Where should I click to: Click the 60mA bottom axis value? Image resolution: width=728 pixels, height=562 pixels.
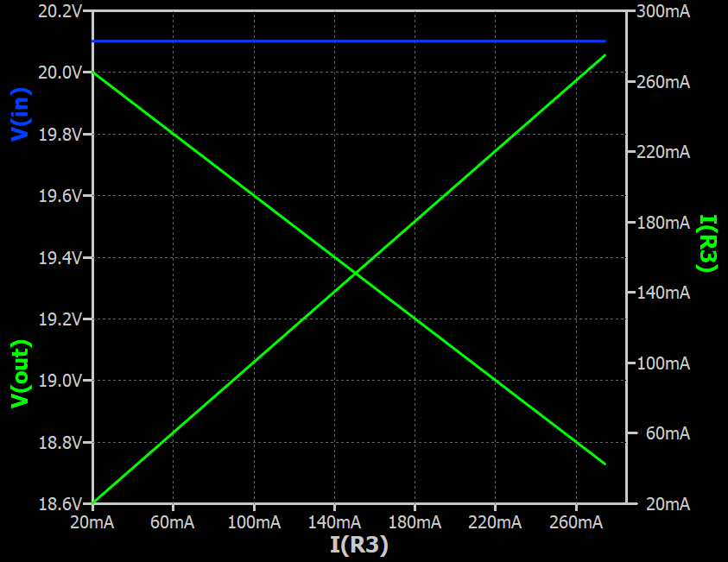click(172, 522)
